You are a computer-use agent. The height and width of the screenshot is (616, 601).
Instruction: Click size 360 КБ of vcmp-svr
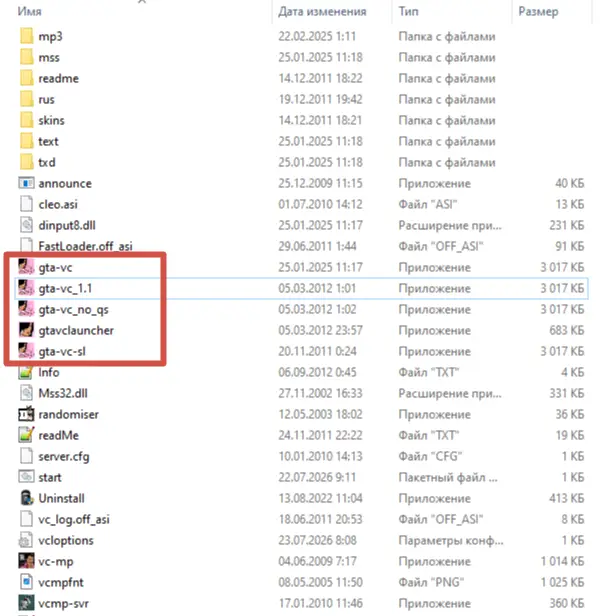566,603
